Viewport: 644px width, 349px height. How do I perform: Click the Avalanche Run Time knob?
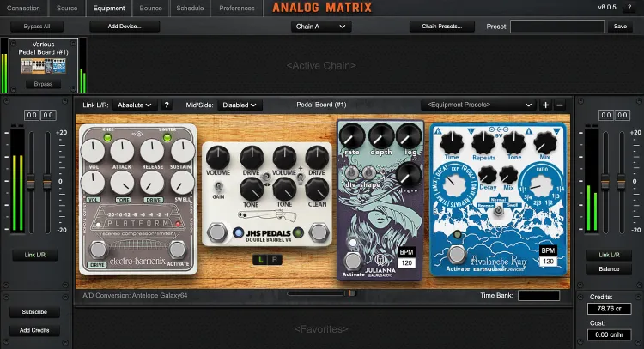(x=452, y=142)
